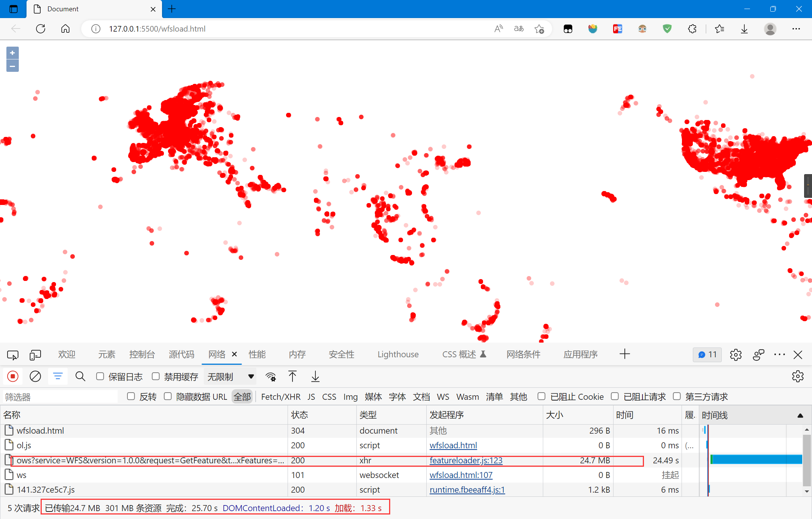Open network panel settings gear
This screenshot has height=519, width=812.
coord(798,376)
